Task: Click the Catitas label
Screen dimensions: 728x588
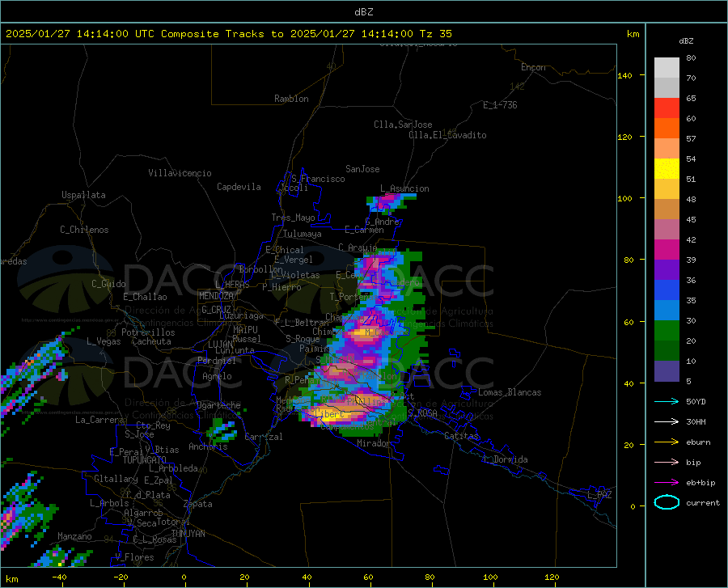Action: pyautogui.click(x=461, y=436)
